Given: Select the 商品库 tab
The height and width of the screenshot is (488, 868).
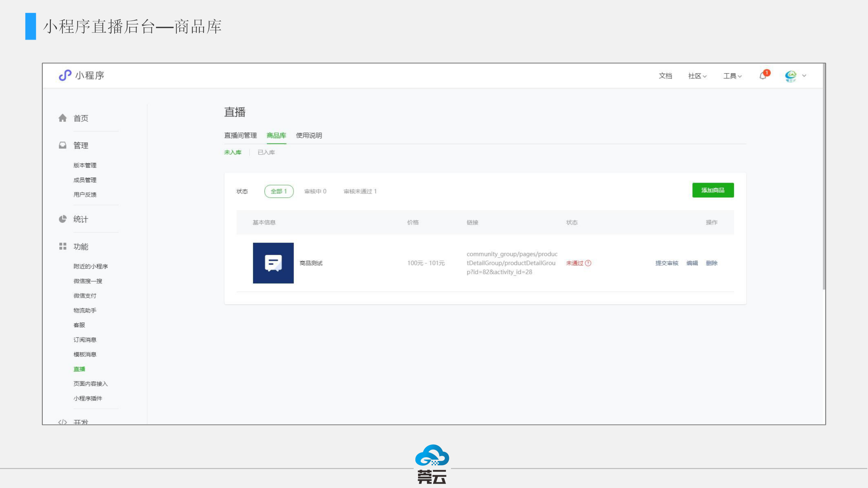Looking at the screenshot, I should coord(276,136).
